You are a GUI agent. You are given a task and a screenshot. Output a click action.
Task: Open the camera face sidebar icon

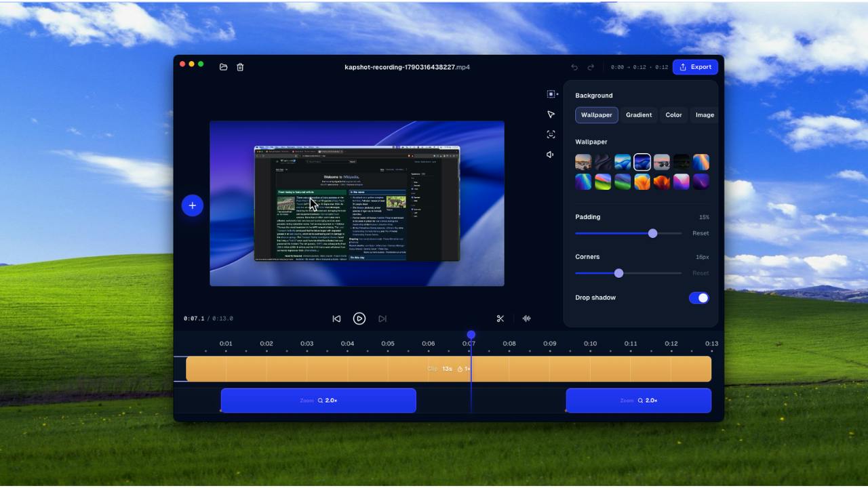point(551,134)
